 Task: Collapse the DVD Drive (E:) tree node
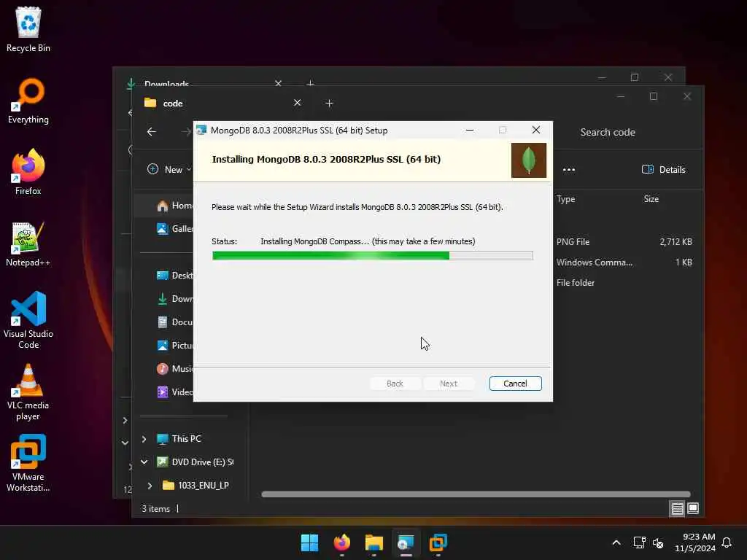pyautogui.click(x=144, y=462)
